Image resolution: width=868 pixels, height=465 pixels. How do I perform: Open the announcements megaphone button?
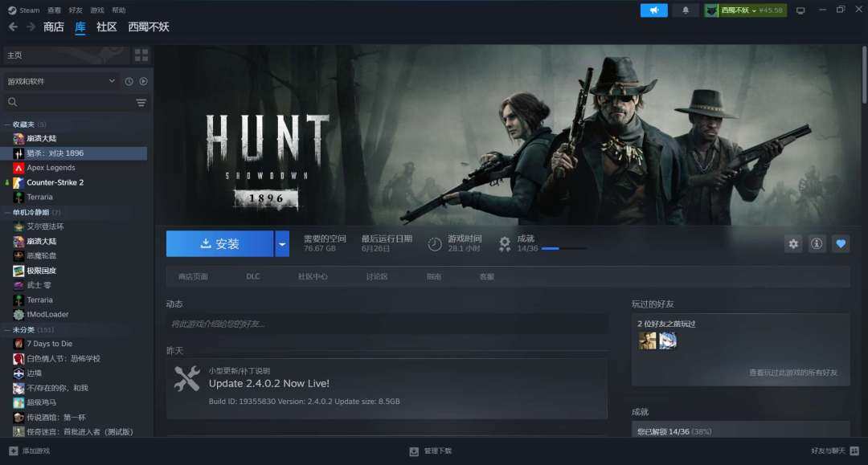coord(653,10)
